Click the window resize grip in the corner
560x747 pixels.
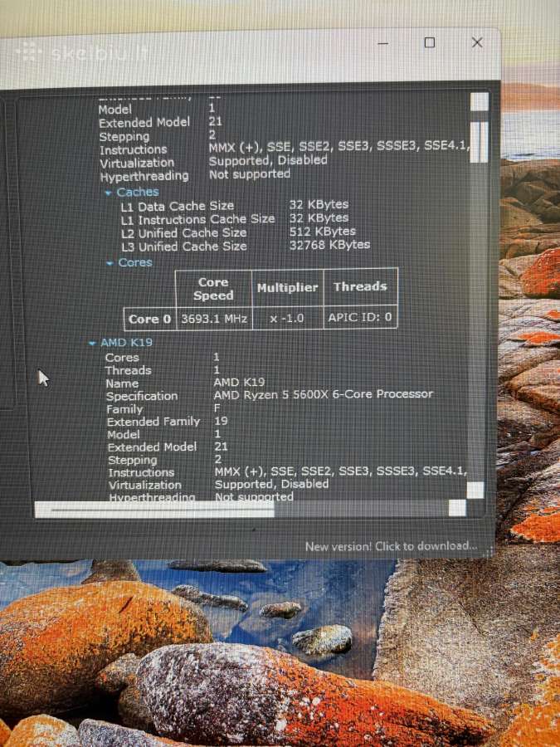(x=488, y=552)
